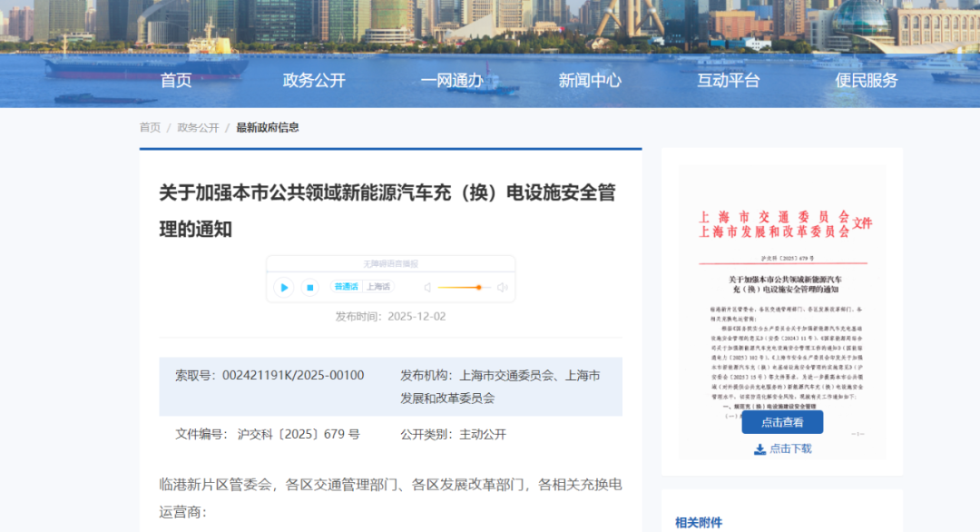Open the 一网通办 section
This screenshot has width=980, height=532.
tap(452, 80)
